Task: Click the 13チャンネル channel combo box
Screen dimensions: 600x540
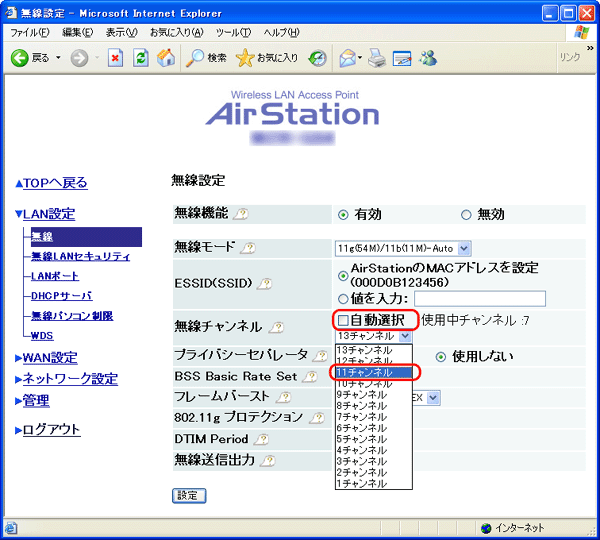Action: click(x=374, y=336)
